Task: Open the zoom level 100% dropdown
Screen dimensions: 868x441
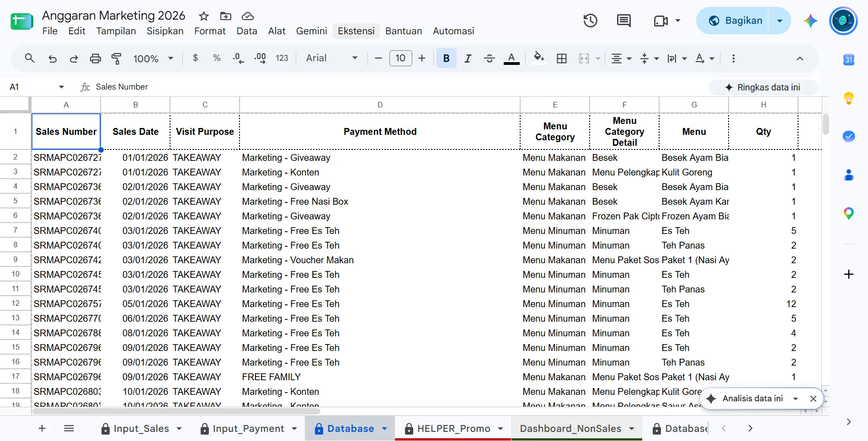Action: pos(153,58)
